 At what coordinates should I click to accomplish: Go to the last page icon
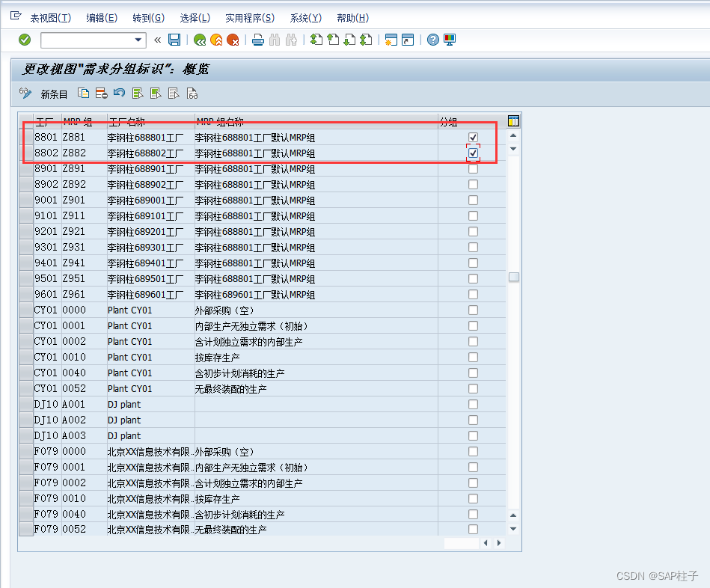click(x=366, y=40)
